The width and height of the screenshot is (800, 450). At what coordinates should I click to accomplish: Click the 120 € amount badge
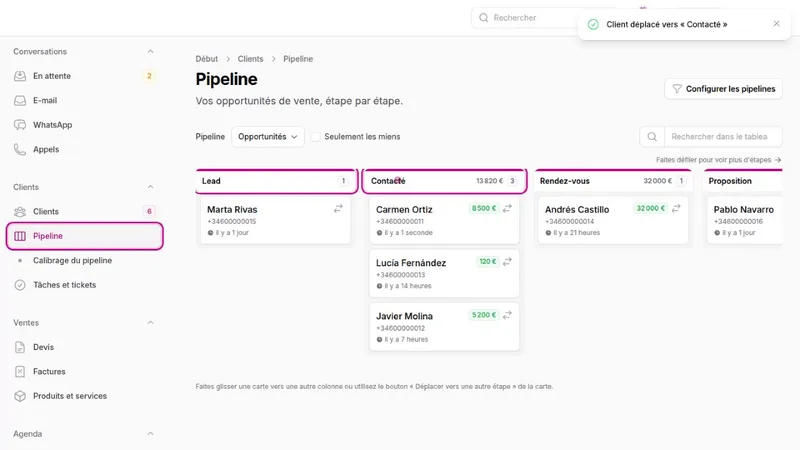[x=487, y=262]
